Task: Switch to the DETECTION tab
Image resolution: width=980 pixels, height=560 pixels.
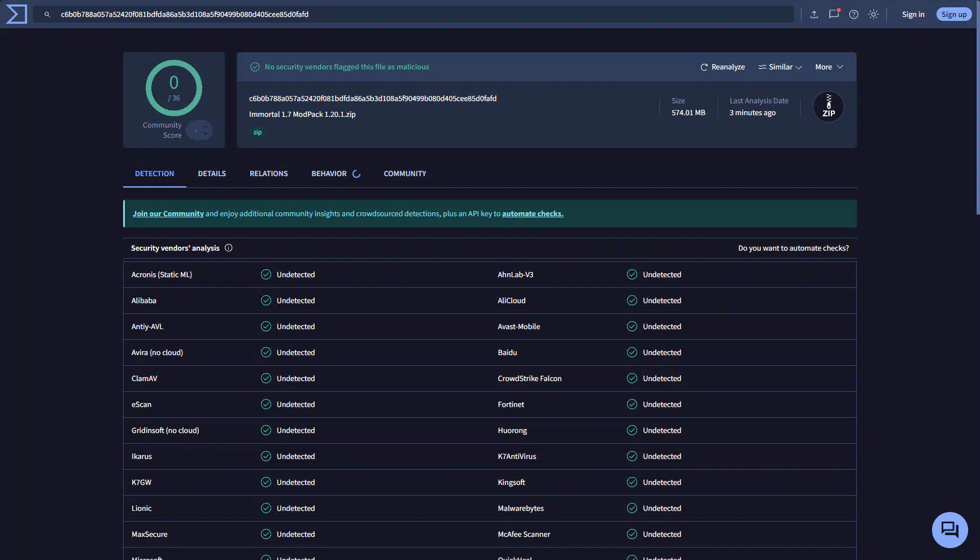Action: tap(155, 174)
